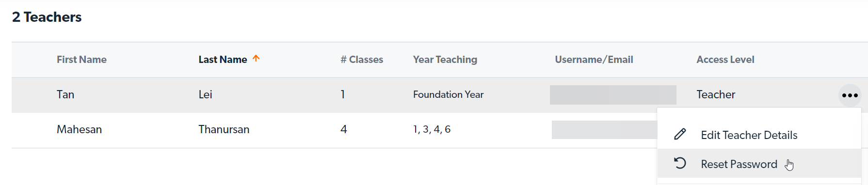Select the Tan first name cell
868x185 pixels.
65,94
